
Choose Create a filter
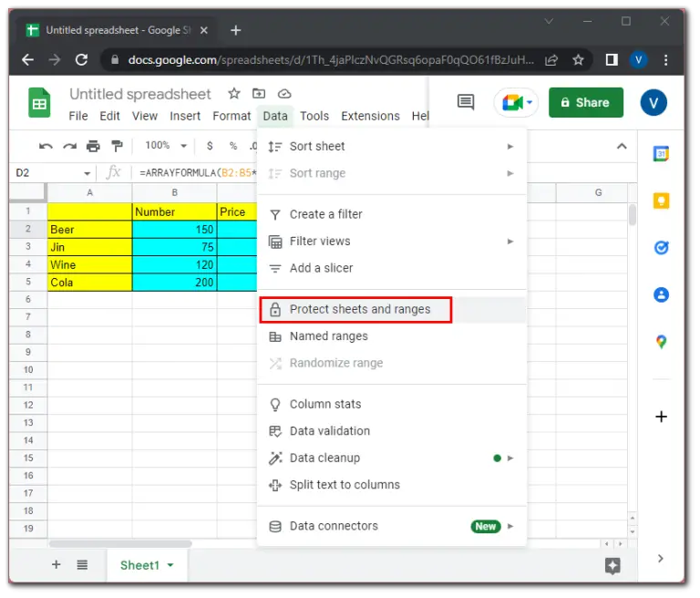coord(392,214)
